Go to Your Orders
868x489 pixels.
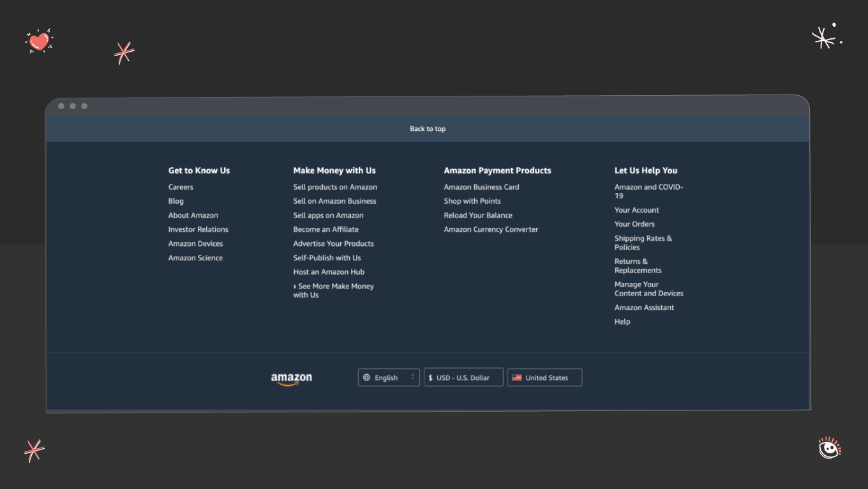pos(634,224)
